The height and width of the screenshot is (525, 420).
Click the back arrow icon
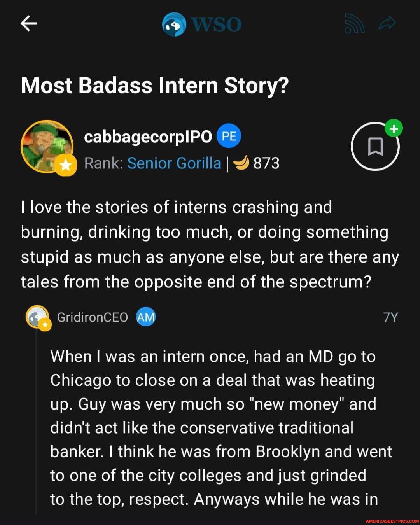coord(28,23)
